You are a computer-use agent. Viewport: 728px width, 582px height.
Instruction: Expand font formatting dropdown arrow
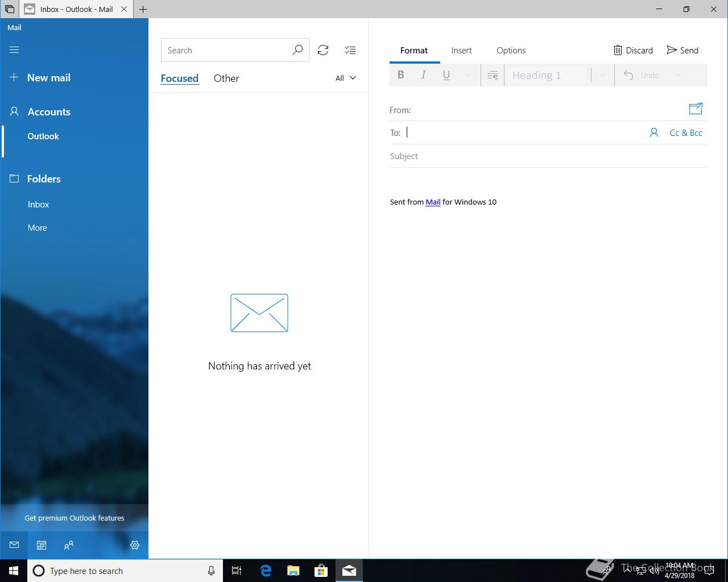469,75
